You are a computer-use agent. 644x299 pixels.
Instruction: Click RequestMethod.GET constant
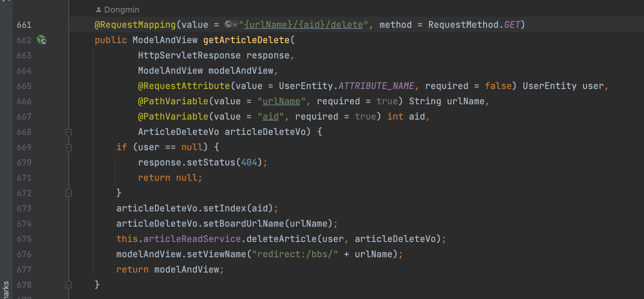(x=474, y=25)
